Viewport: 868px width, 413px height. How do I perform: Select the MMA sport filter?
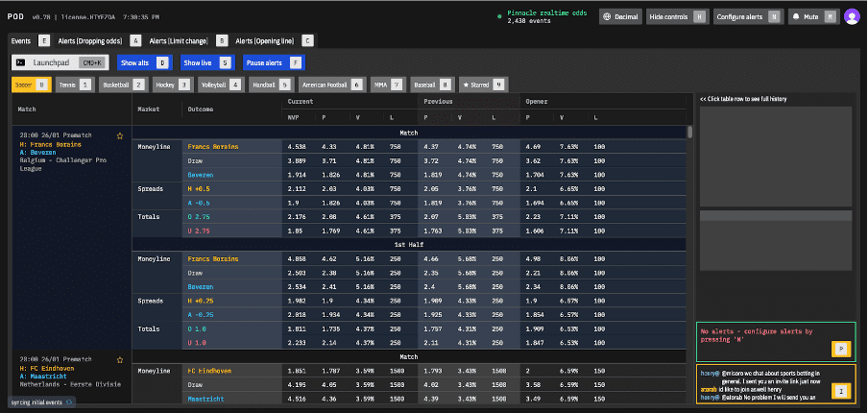tap(387, 85)
